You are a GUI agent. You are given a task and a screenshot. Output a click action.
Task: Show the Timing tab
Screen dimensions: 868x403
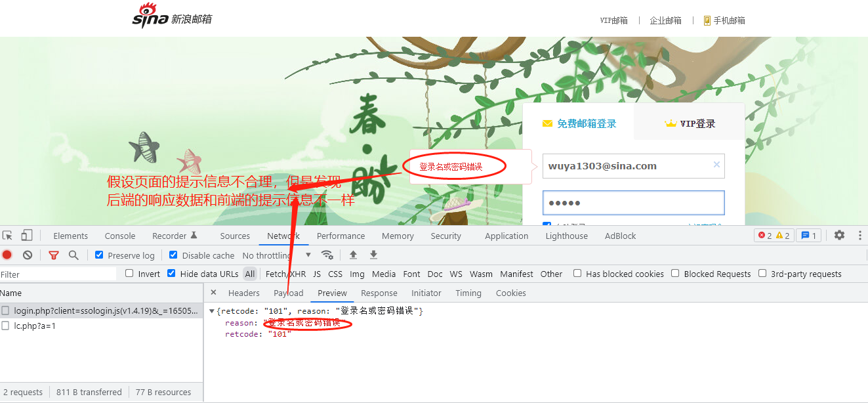(468, 293)
